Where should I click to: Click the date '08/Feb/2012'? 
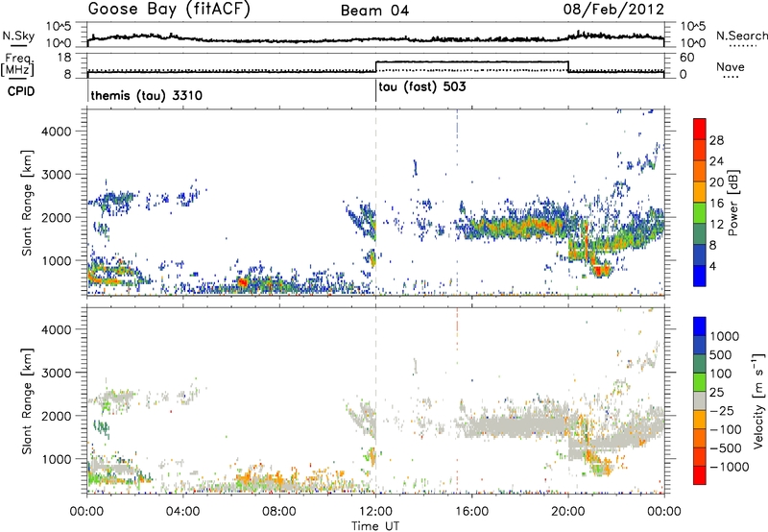point(613,10)
